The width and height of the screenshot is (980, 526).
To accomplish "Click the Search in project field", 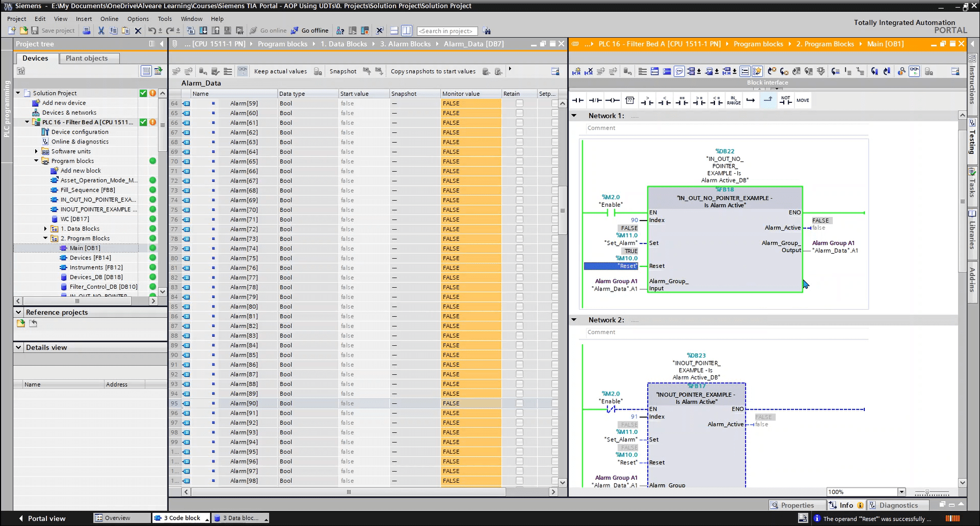I will click(x=446, y=31).
